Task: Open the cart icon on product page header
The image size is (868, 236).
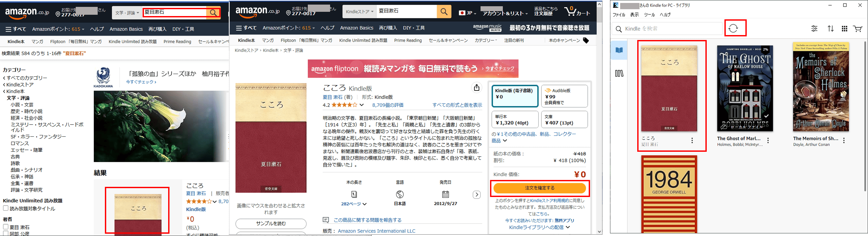Action: point(577,11)
